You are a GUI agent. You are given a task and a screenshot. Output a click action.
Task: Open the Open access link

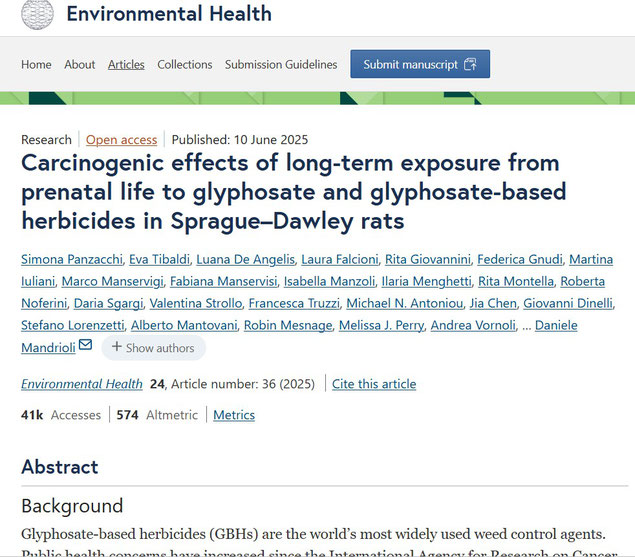tap(121, 140)
